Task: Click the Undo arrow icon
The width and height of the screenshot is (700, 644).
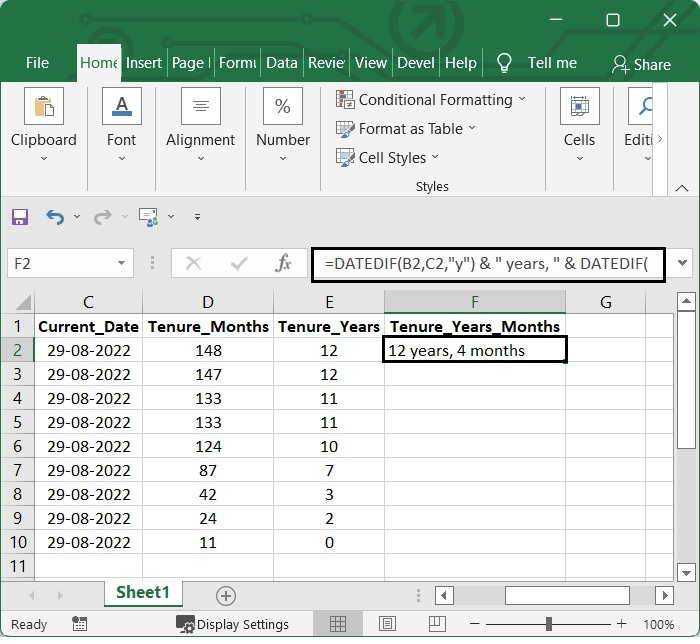Action: coord(55,217)
